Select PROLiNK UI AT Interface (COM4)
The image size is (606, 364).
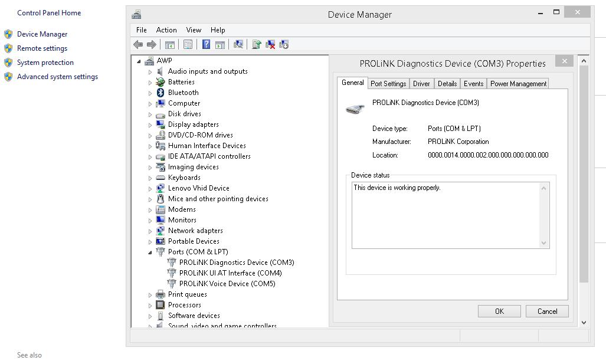(230, 273)
